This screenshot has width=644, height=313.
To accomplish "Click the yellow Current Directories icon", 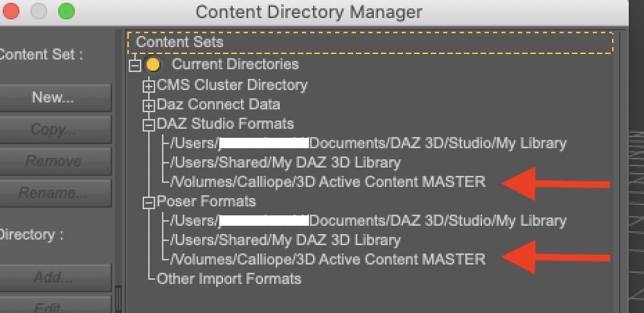I will click(153, 64).
